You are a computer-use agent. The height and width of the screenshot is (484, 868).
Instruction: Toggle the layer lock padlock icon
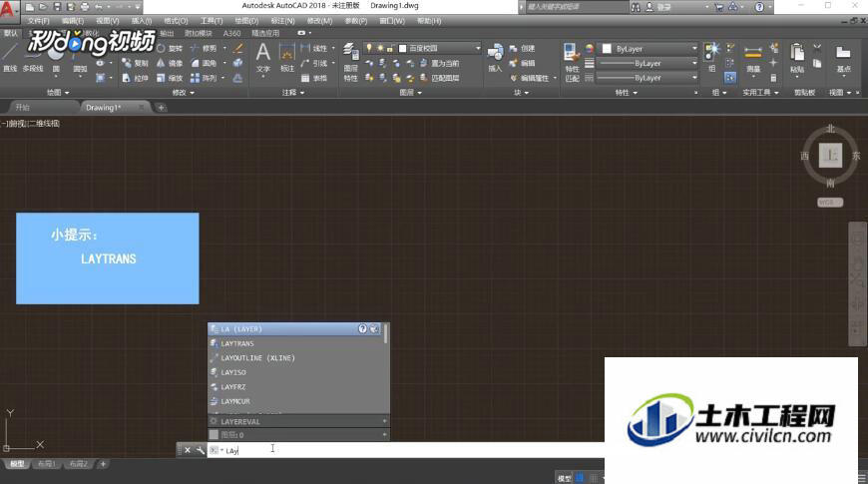[x=390, y=48]
